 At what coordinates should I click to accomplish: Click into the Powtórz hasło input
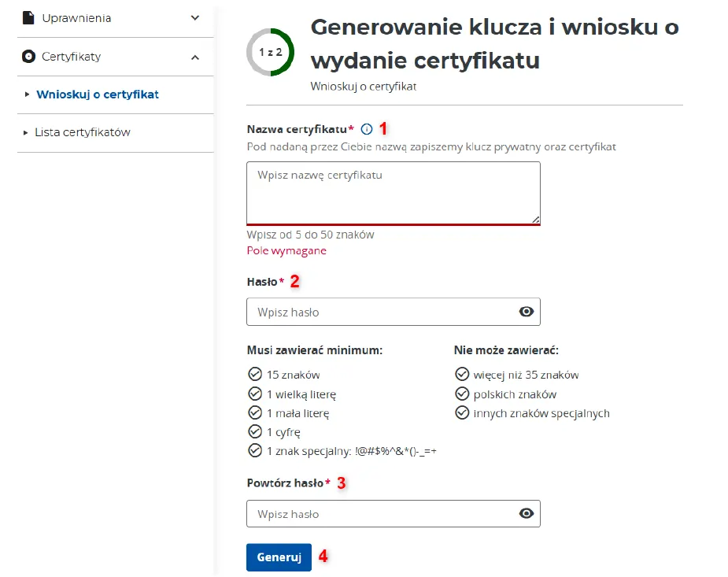point(382,514)
